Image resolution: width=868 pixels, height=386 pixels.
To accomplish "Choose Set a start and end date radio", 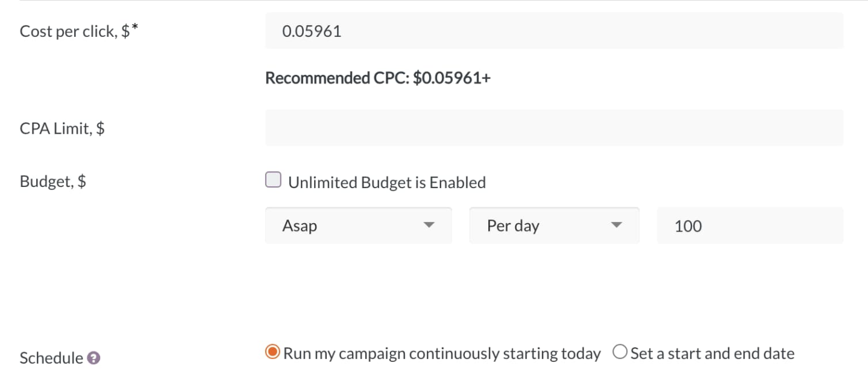I will tap(620, 352).
